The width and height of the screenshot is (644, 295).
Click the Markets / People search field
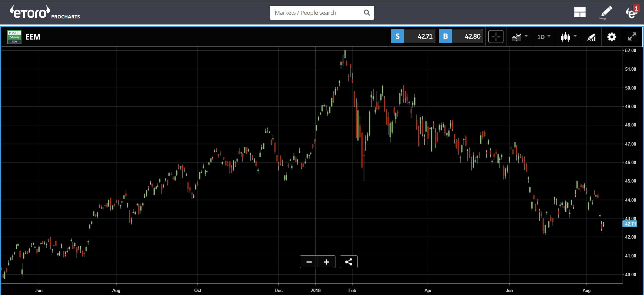pyautogui.click(x=317, y=13)
